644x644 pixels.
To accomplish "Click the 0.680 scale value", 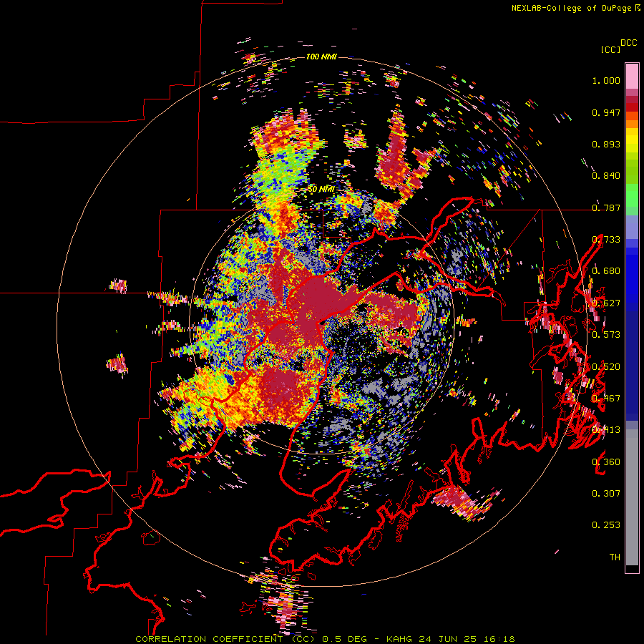I will tap(606, 271).
